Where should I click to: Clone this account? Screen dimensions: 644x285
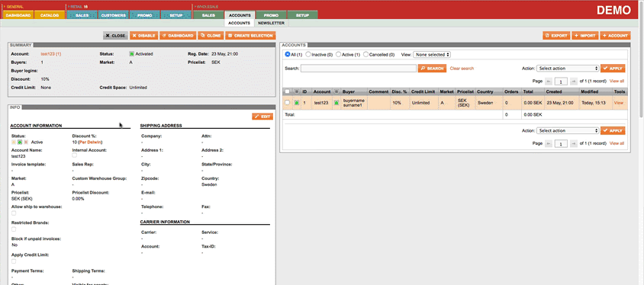[211, 36]
